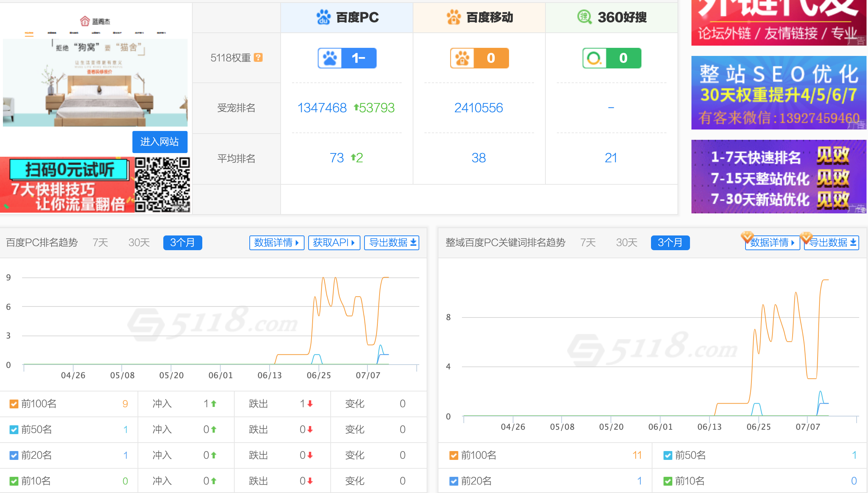Click right chart 导出数据 button
The height and width of the screenshot is (493, 868).
[832, 243]
